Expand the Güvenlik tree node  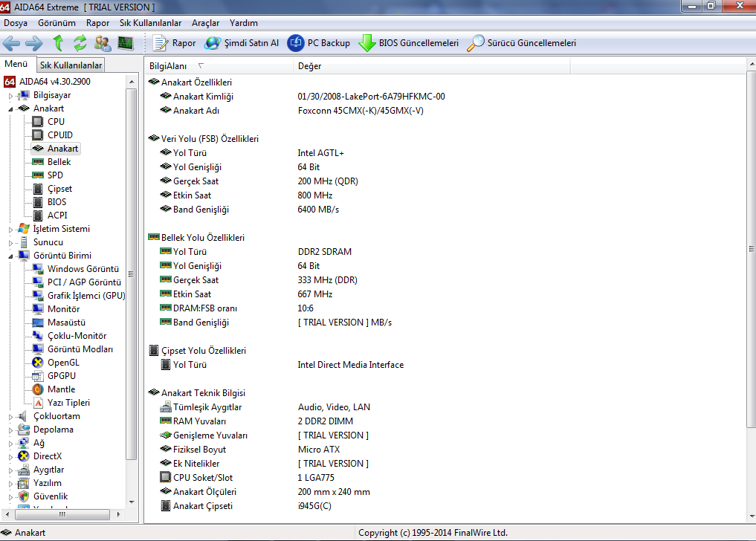(x=11, y=497)
